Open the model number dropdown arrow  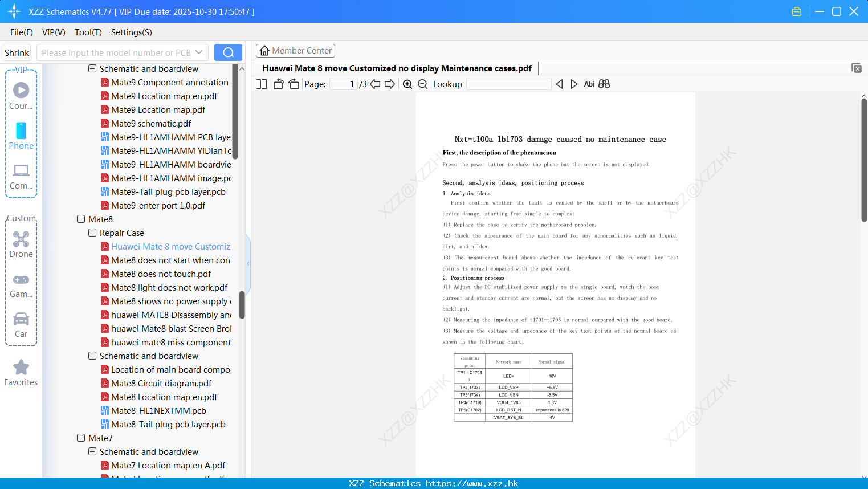click(x=199, y=52)
